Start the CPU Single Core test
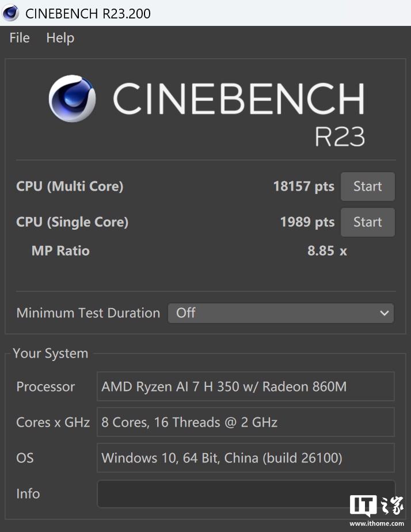Viewport: 411px width, 532px height. 367,222
